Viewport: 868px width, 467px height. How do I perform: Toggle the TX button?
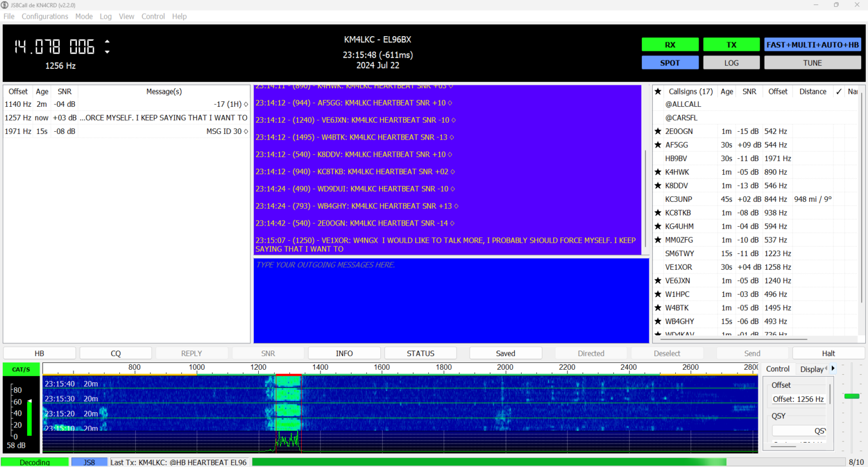[x=731, y=45]
